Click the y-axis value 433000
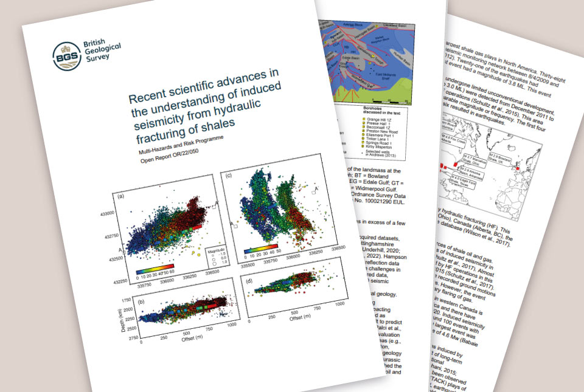Viewport: 584px width, 392px height. point(106,213)
